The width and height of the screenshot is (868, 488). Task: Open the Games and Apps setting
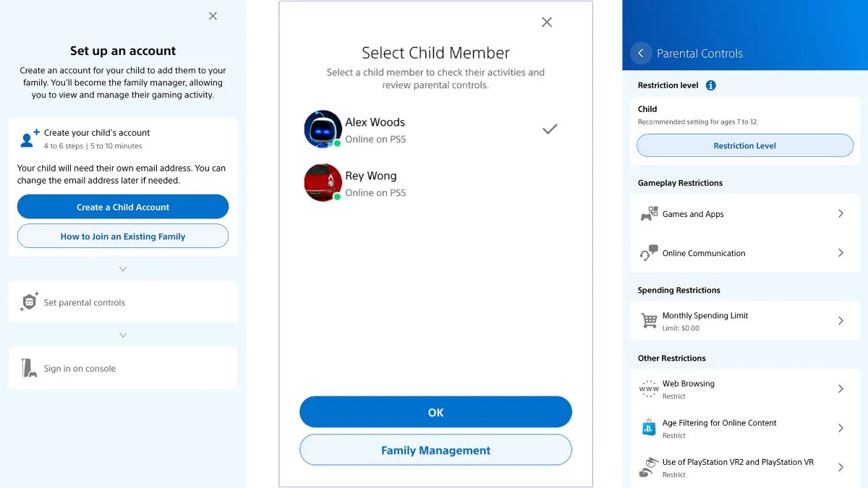(745, 214)
